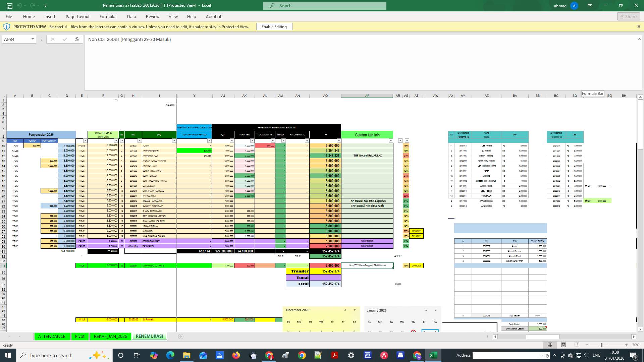644x362 pixels.
Task: Open the Formulas ribbon tab
Action: point(108,16)
